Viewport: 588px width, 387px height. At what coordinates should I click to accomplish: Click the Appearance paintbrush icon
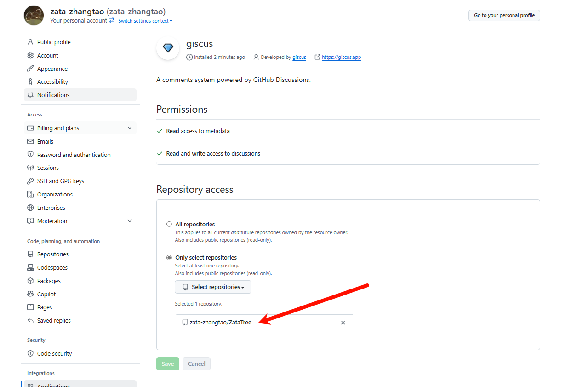pos(30,69)
